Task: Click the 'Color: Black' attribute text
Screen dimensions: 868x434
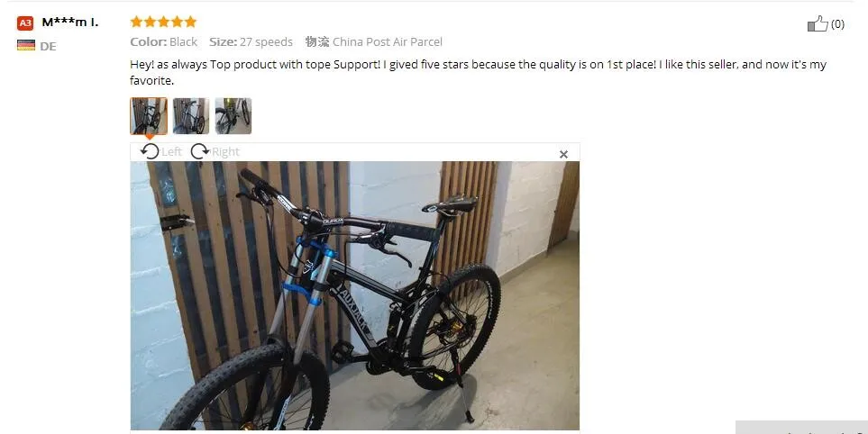Action: (x=164, y=42)
